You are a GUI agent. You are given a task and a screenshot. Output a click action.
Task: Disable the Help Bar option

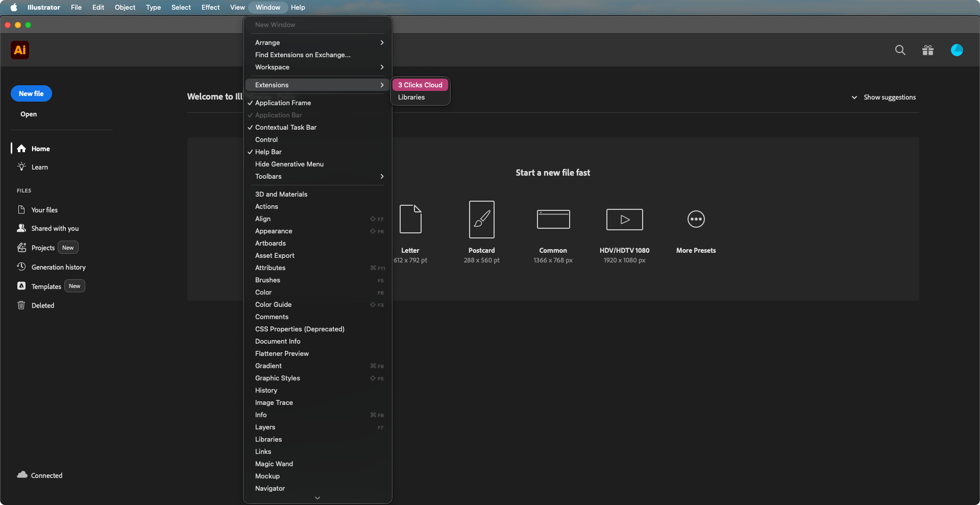(268, 152)
